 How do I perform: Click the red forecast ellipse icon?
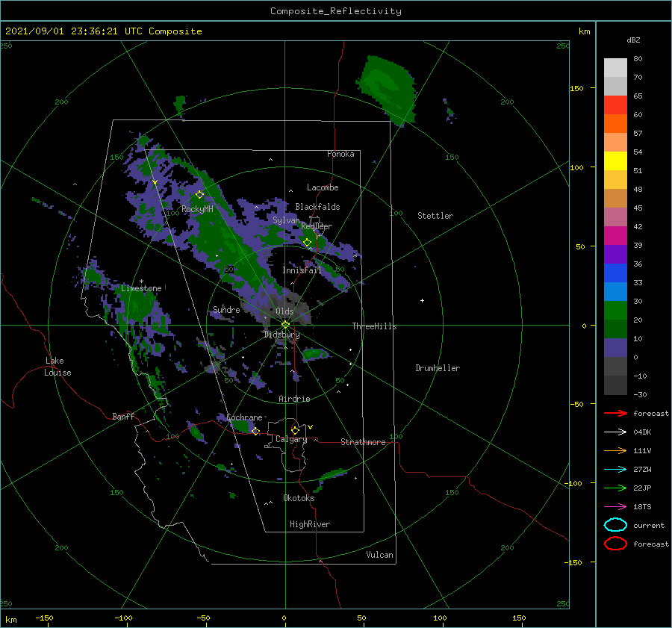click(615, 544)
